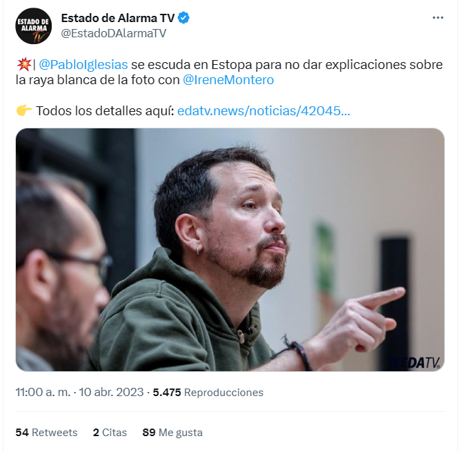Open the tweet photo in full view
476x452 pixels.
[x=230, y=249]
